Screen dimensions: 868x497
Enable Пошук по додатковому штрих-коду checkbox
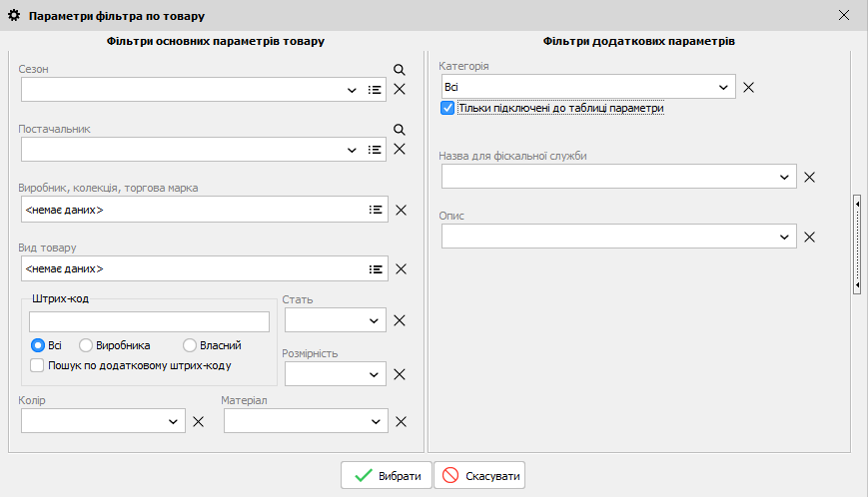37,365
